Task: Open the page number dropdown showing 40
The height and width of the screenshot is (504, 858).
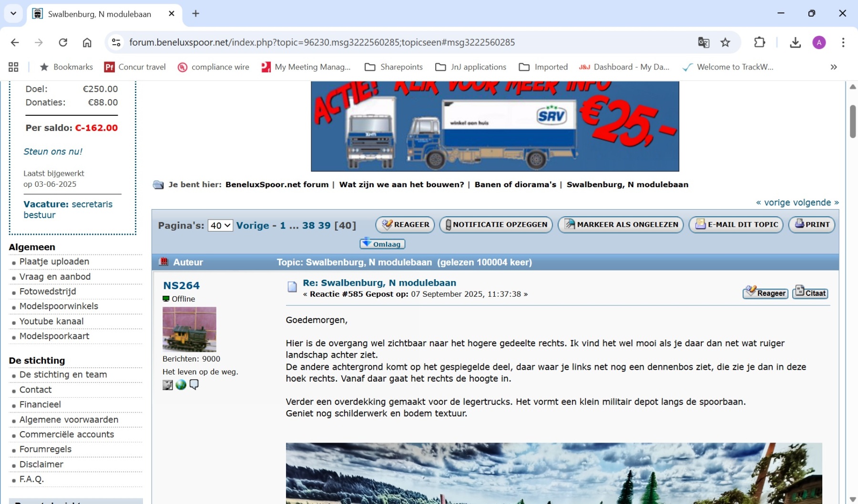Action: [x=220, y=225]
